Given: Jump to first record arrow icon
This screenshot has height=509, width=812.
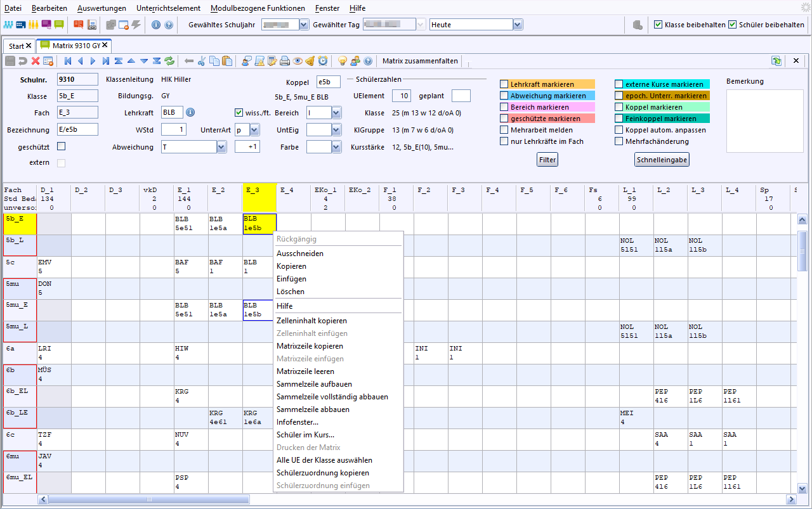Looking at the screenshot, I should click(67, 61).
